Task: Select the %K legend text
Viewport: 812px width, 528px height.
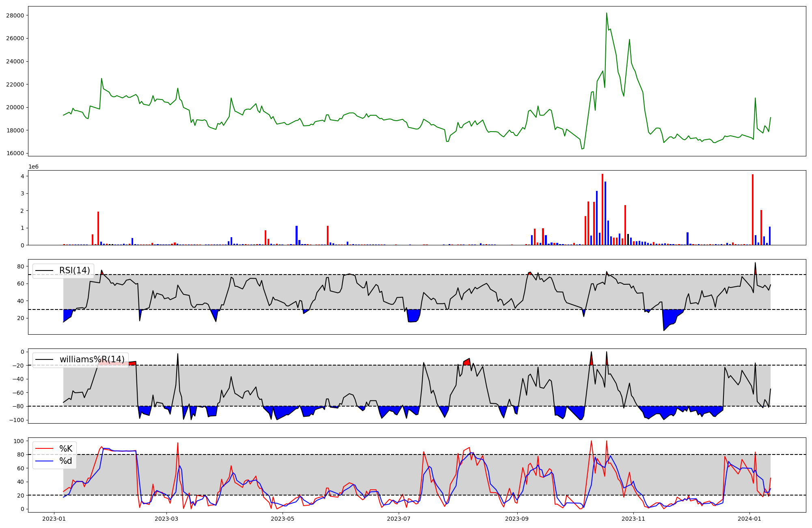Action: (66, 449)
